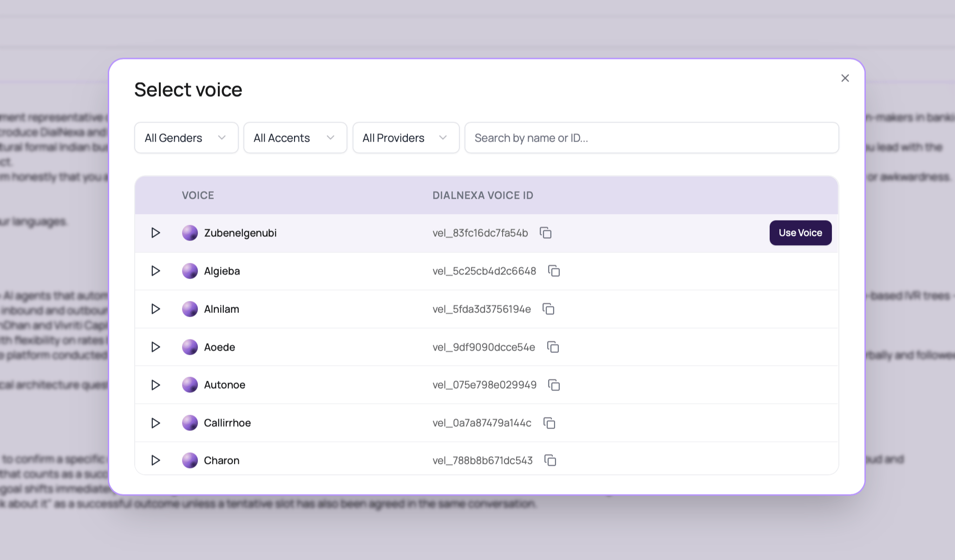Click the Callirrhoe avatar orb

[190, 423]
